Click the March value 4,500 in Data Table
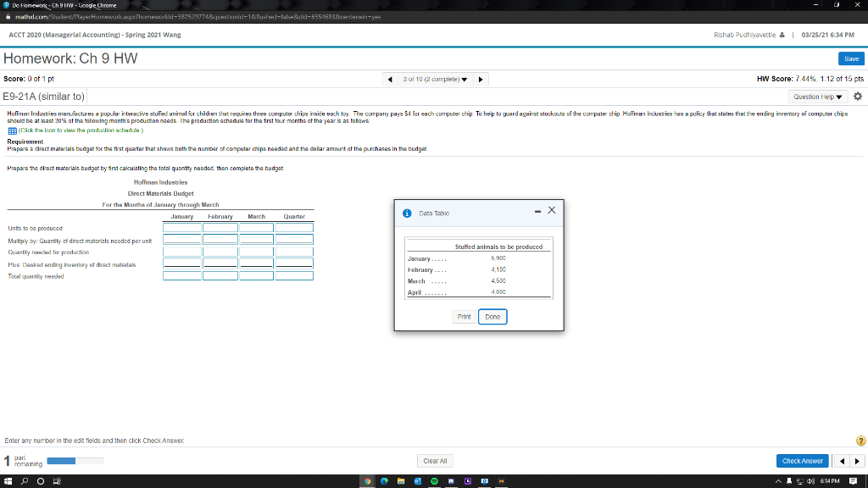The image size is (868, 488). click(x=498, y=281)
